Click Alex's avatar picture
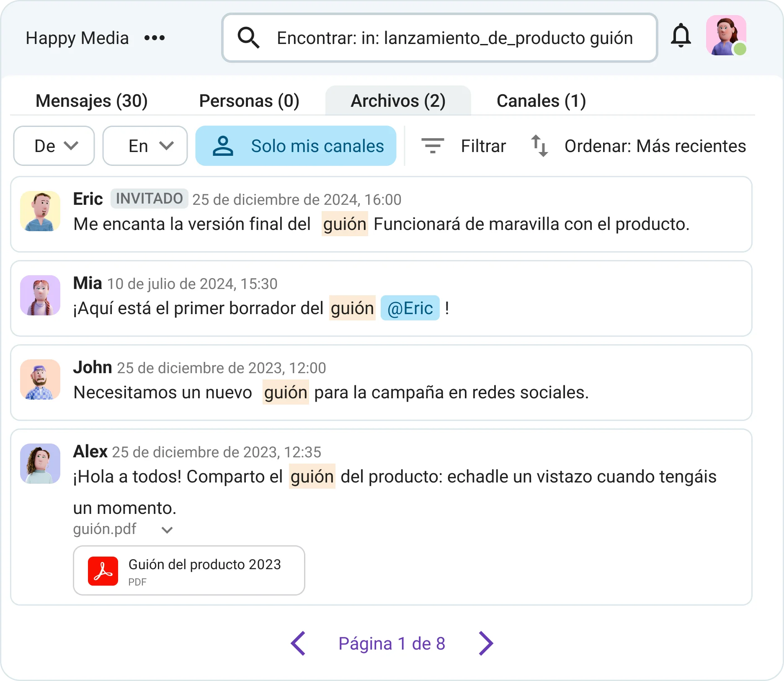The height and width of the screenshot is (681, 784). pyautogui.click(x=40, y=464)
